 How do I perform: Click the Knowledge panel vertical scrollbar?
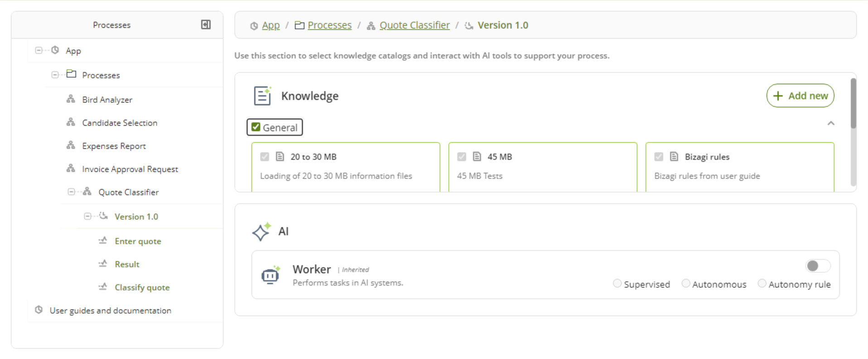point(853,104)
